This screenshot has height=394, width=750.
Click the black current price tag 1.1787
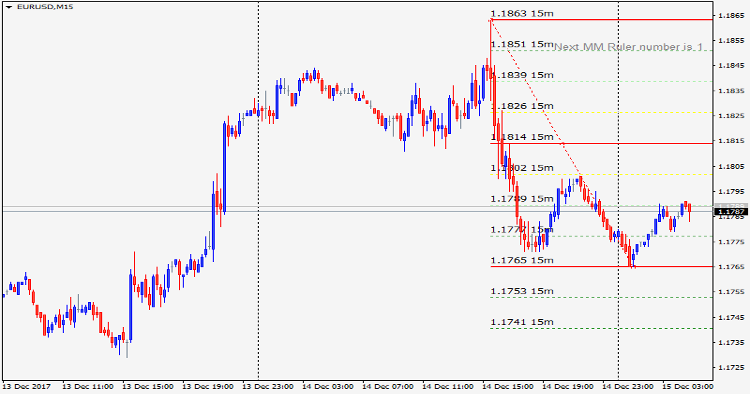click(730, 211)
